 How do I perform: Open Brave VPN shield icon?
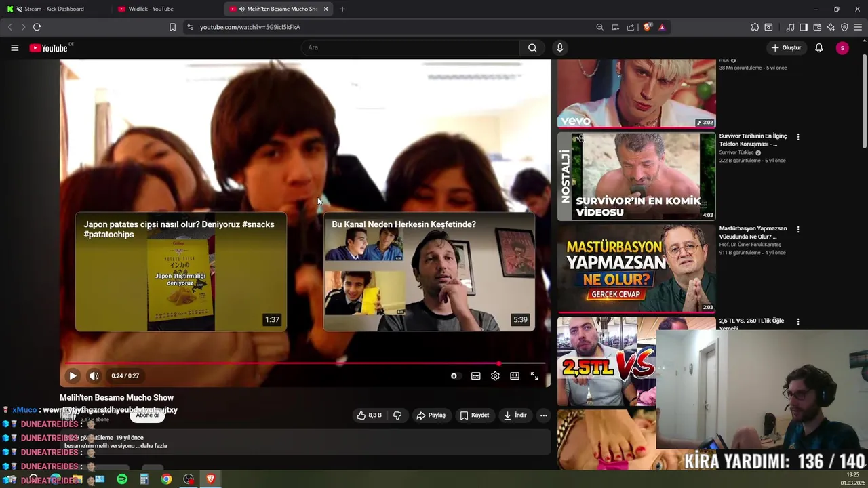click(x=844, y=27)
